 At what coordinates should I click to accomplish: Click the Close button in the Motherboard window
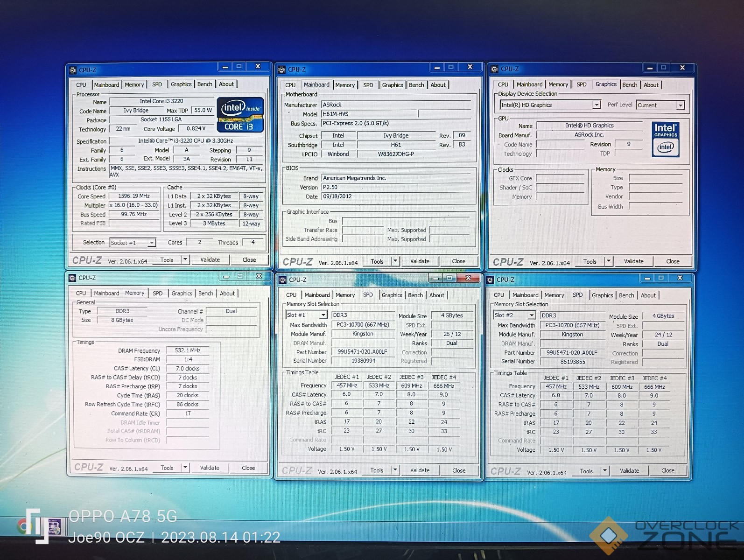[458, 261]
